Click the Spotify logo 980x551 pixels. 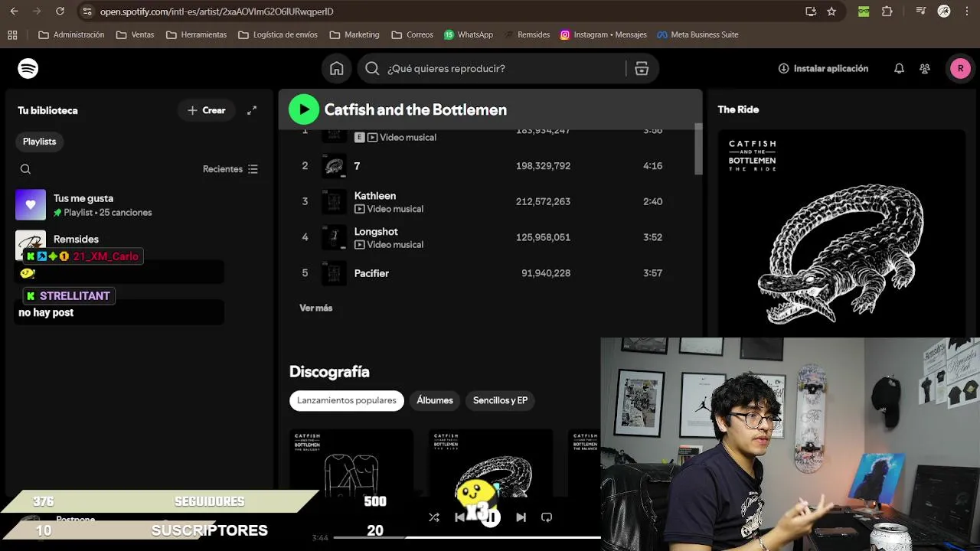coord(28,68)
